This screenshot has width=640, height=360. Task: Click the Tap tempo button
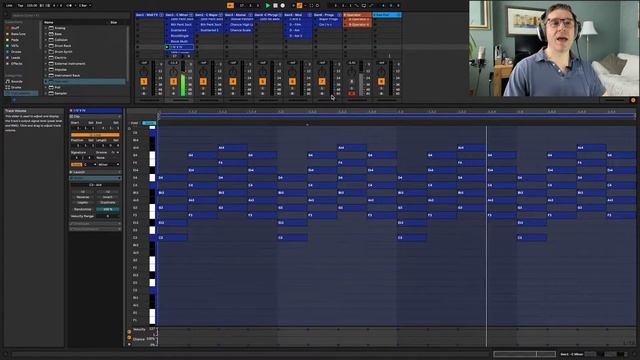(20, 6)
